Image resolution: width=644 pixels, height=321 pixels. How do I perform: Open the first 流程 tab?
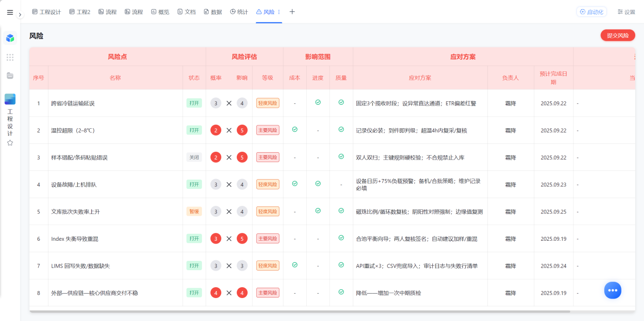tap(108, 12)
